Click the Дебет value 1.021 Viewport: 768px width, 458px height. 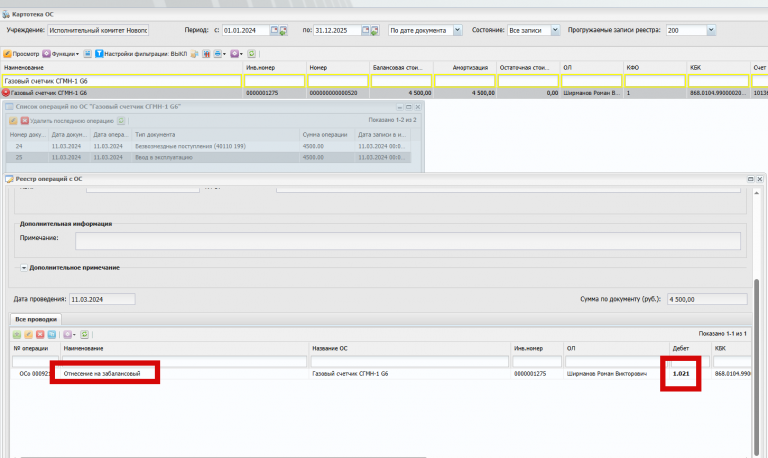(681, 373)
